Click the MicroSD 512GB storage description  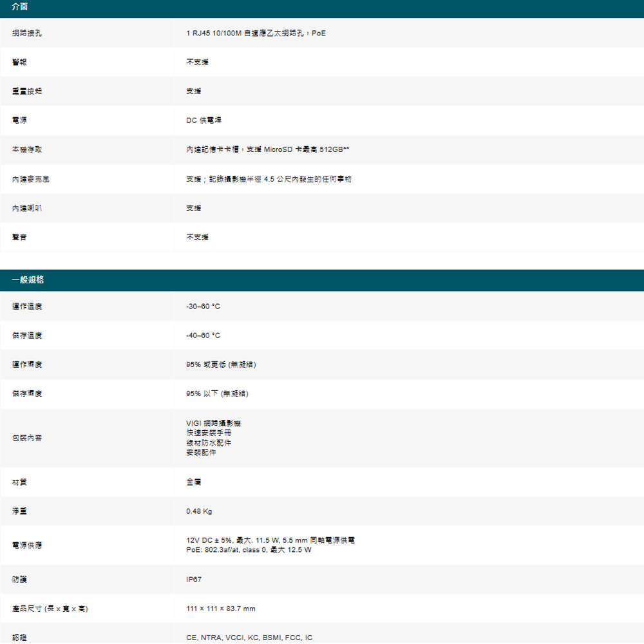tap(267, 150)
